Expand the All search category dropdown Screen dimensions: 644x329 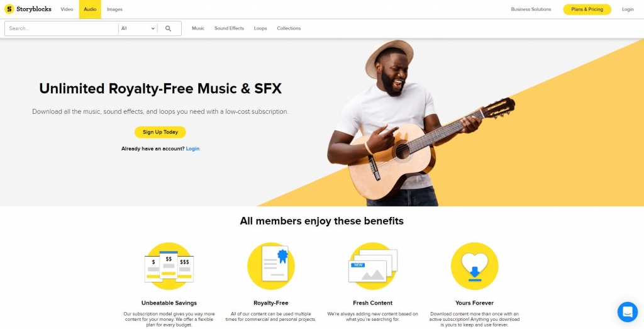[138, 28]
